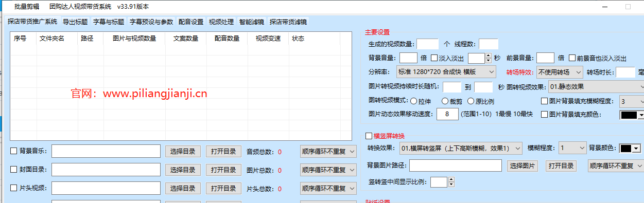644x203 pixels.
Task: Pick the 背景颜色 black swatch
Action: (626, 149)
